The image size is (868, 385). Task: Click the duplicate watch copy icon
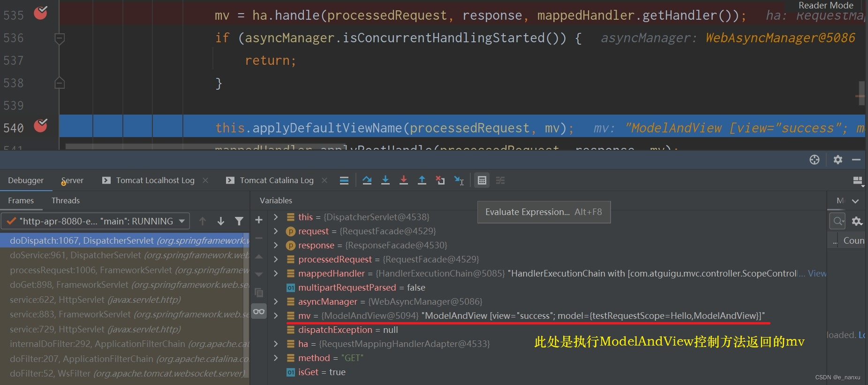pos(259,293)
